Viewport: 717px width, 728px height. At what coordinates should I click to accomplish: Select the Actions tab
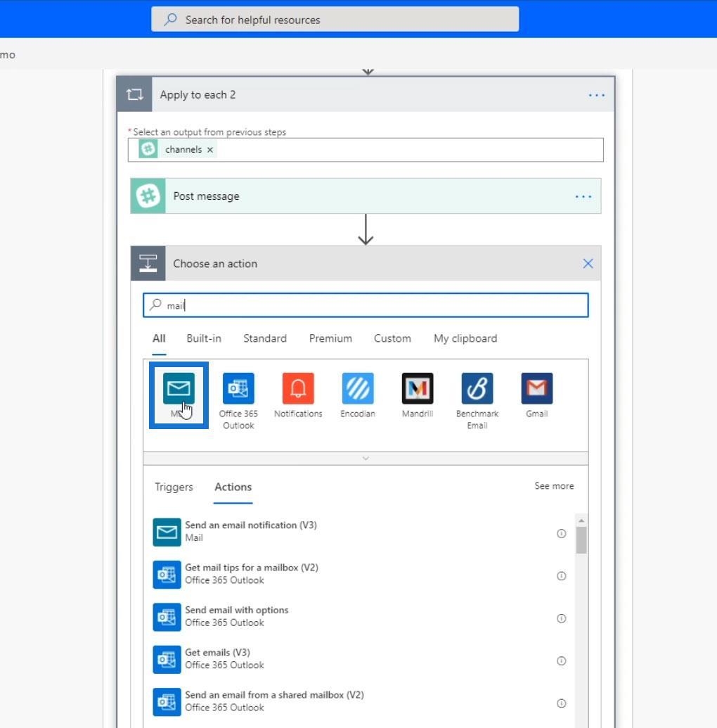tap(233, 487)
